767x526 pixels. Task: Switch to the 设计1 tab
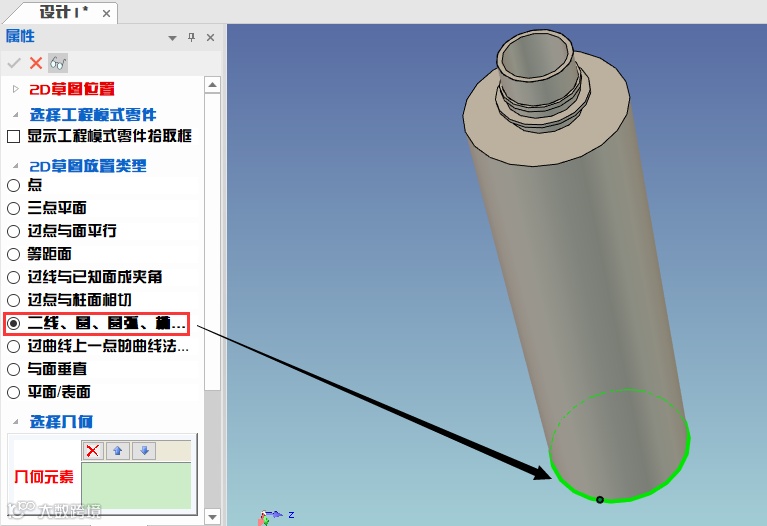[63, 12]
